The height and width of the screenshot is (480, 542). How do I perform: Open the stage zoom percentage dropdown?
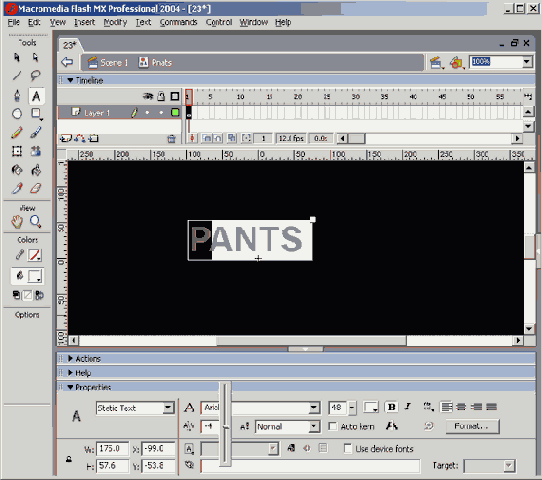(x=526, y=62)
